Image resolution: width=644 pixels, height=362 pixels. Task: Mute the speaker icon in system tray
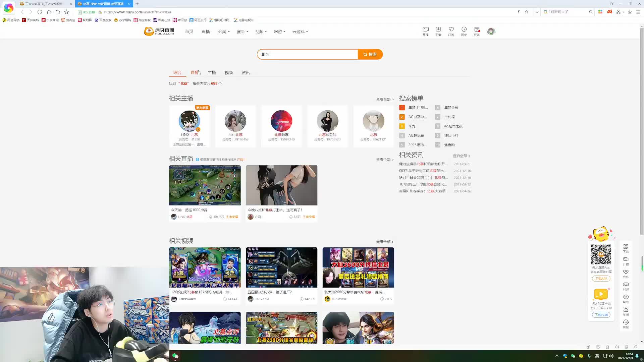tap(611, 356)
